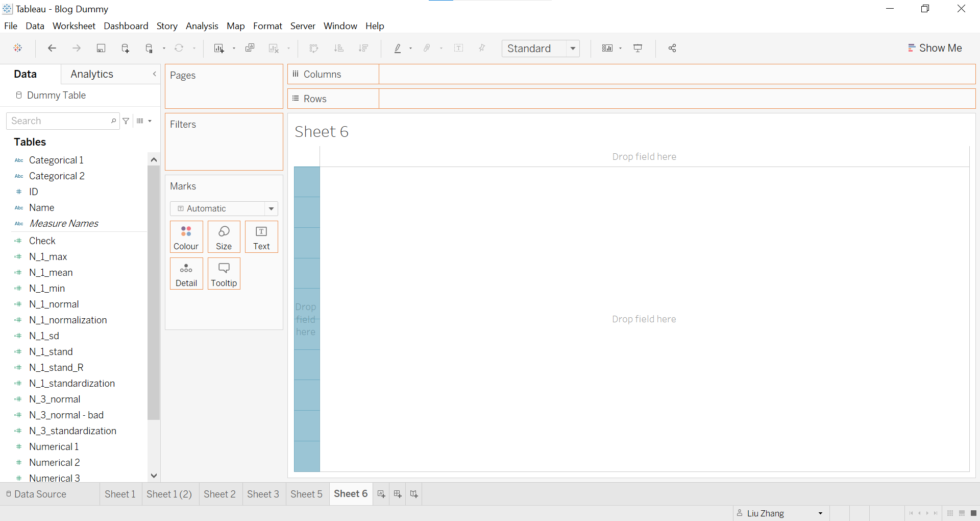
Task: Refresh the view with the circular arrows icon
Action: click(x=179, y=48)
